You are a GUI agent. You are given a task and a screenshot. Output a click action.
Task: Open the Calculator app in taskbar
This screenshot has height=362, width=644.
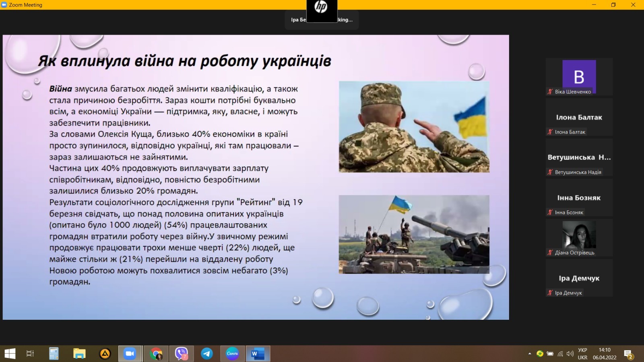(x=54, y=354)
